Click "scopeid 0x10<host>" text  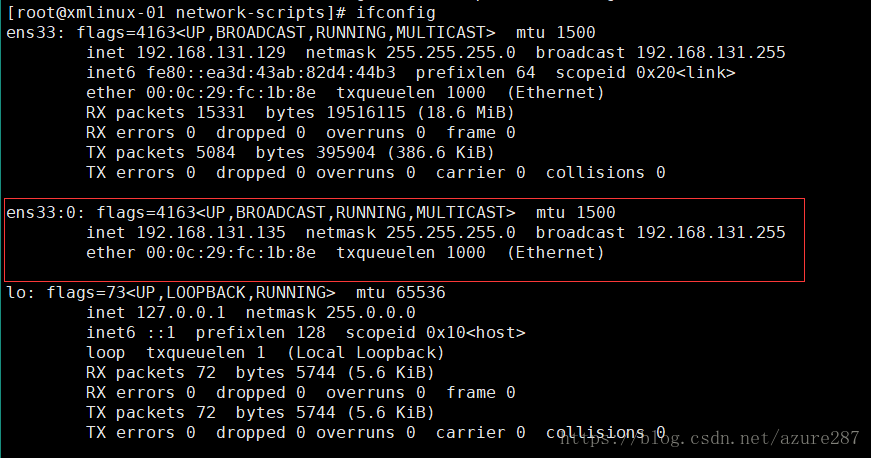coord(436,332)
